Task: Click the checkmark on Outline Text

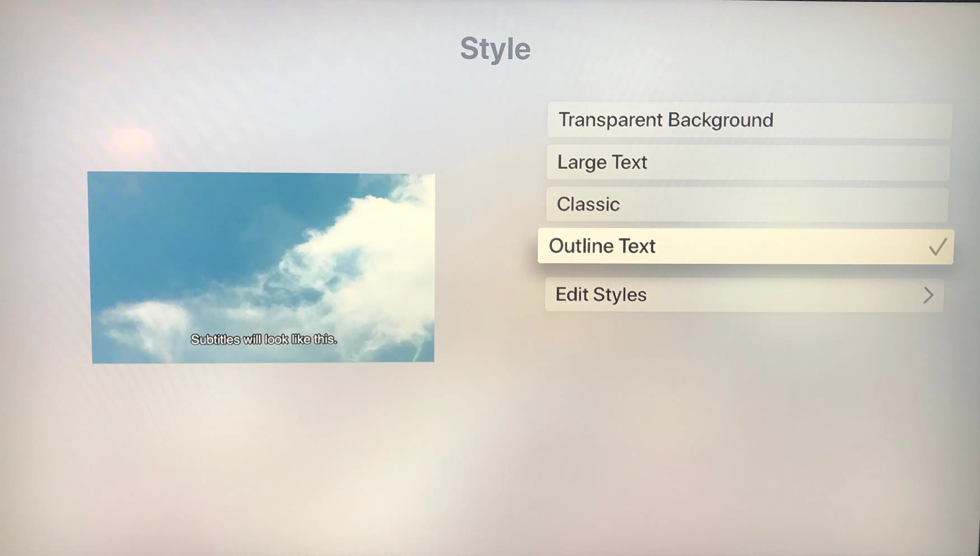Action: 938,246
